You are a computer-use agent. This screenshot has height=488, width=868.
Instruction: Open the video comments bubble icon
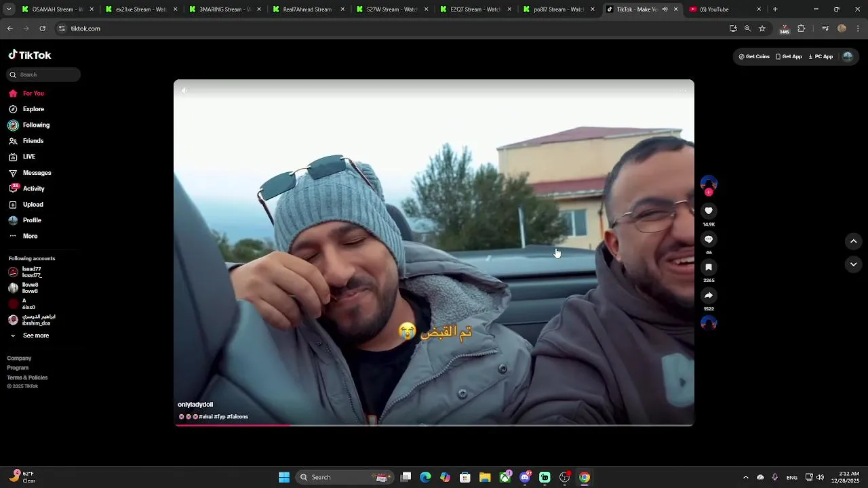click(709, 239)
